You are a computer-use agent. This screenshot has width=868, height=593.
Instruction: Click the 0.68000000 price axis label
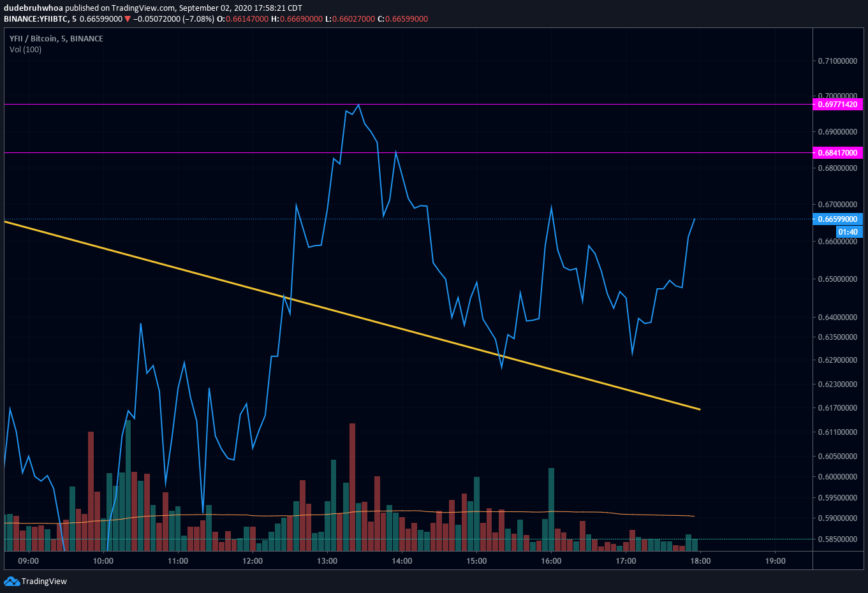pos(837,168)
